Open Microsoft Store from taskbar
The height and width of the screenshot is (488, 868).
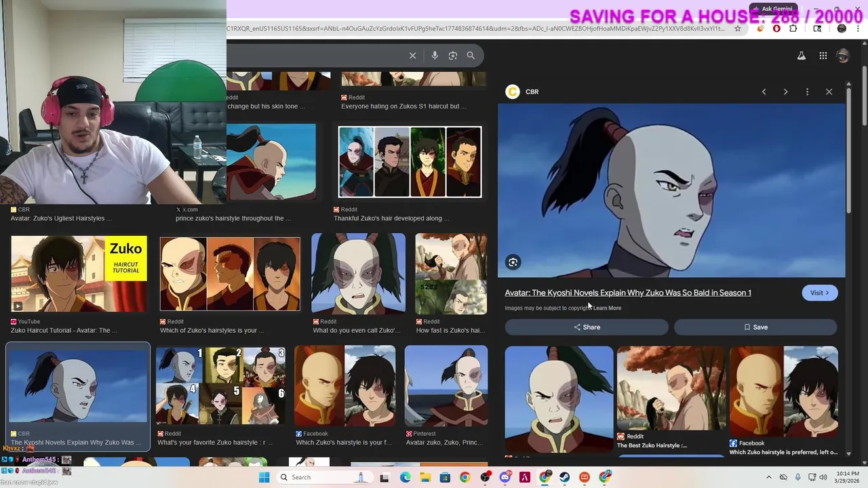pyautogui.click(x=445, y=477)
